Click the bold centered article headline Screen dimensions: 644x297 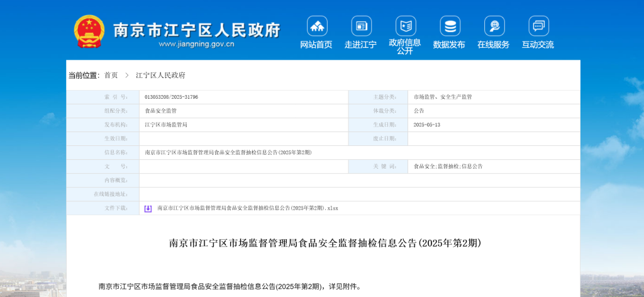point(325,243)
